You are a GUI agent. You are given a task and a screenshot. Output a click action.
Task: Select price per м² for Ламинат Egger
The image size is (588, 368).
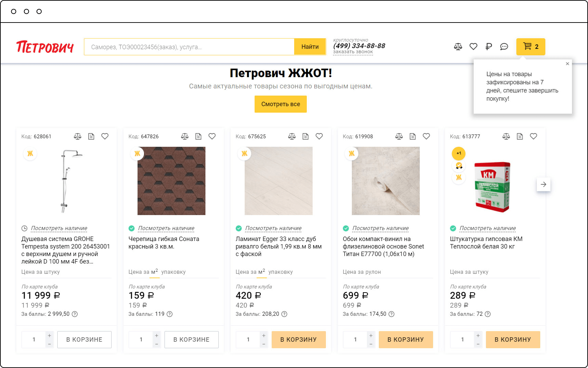click(262, 272)
